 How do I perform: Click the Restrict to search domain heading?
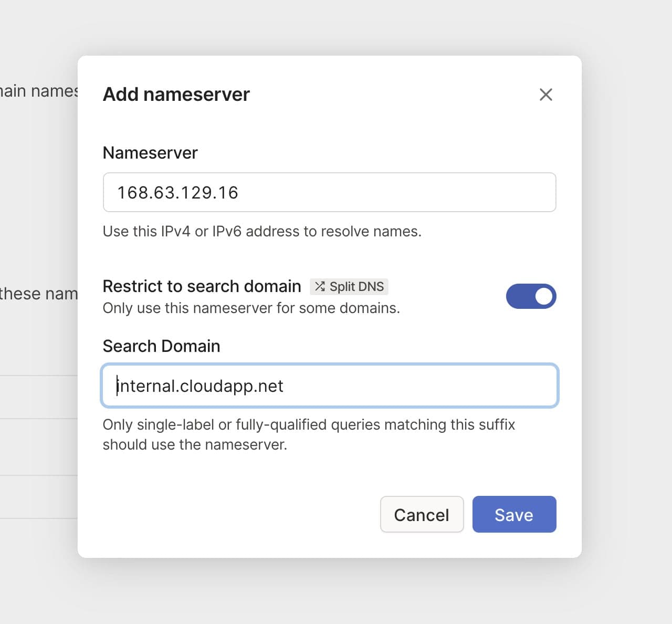202,286
